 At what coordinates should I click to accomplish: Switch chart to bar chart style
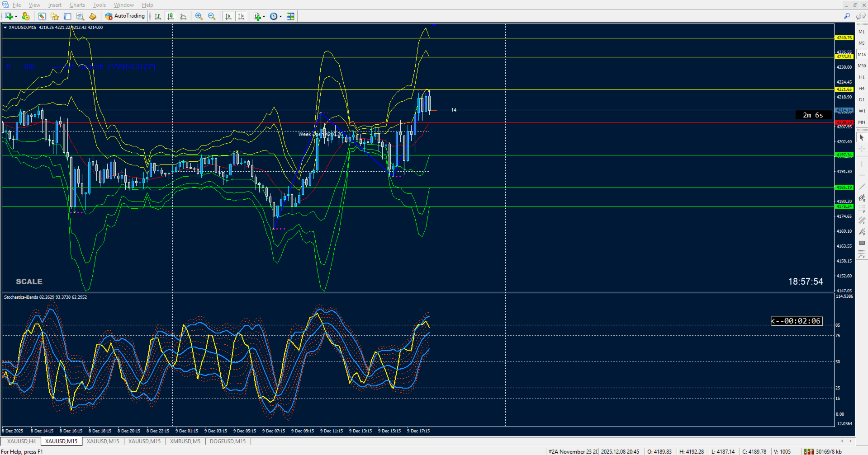click(x=158, y=16)
